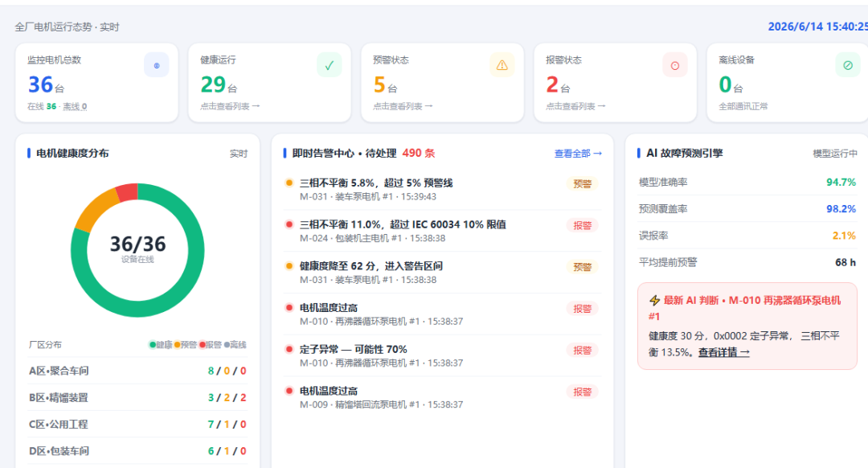
Task: Select the 定子异常 可能性 70% alert
Action: click(x=442, y=355)
